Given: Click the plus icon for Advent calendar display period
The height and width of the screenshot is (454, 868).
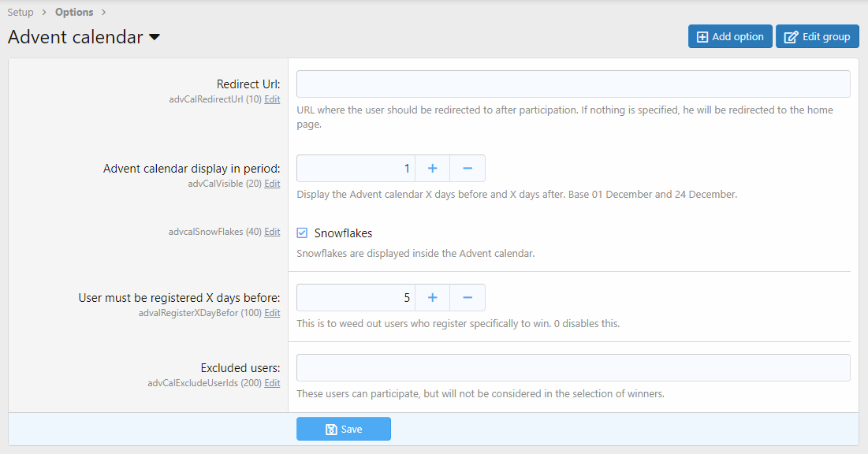Looking at the screenshot, I should pyautogui.click(x=432, y=169).
